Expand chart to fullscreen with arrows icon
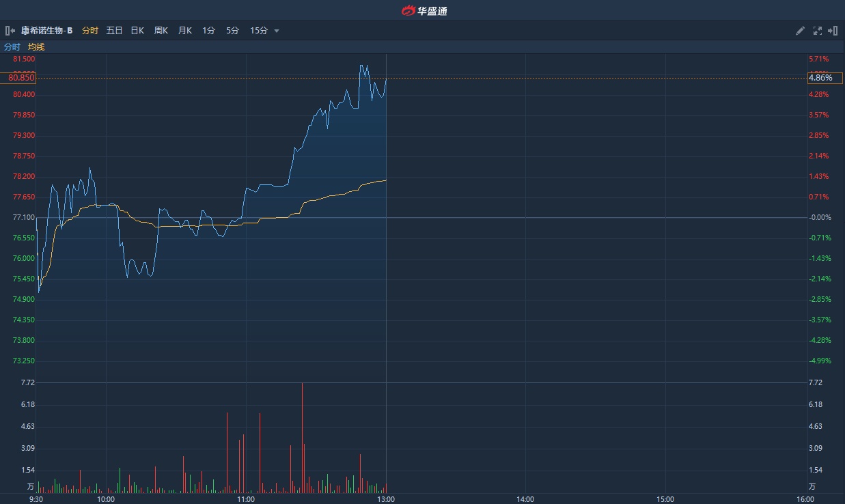Viewport: 845px width, 504px height. 817,31
